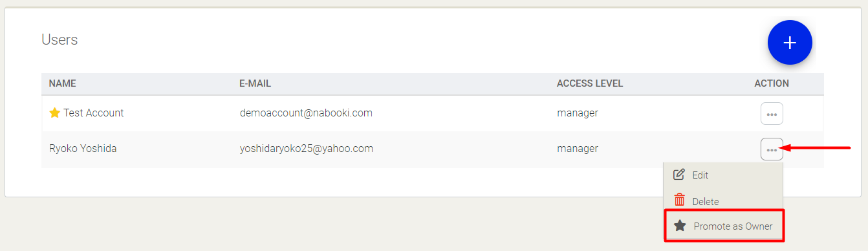
Task: Click the blue plus add user button
Action: (790, 43)
